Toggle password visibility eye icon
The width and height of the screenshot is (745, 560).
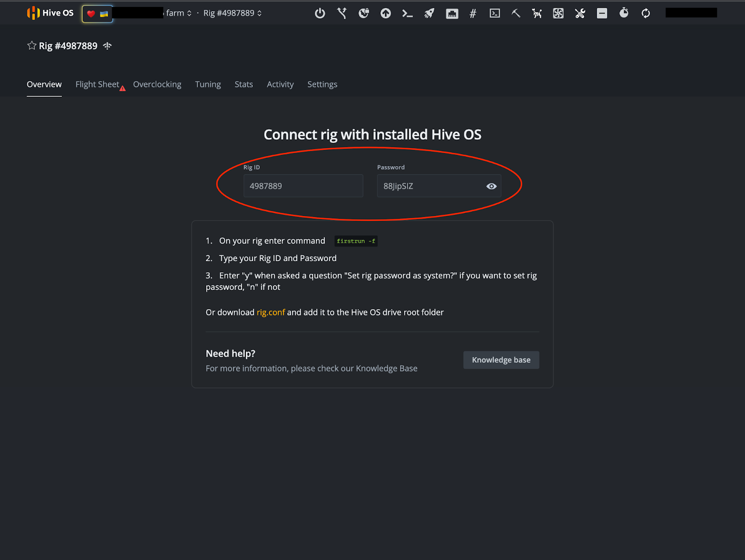(x=492, y=186)
